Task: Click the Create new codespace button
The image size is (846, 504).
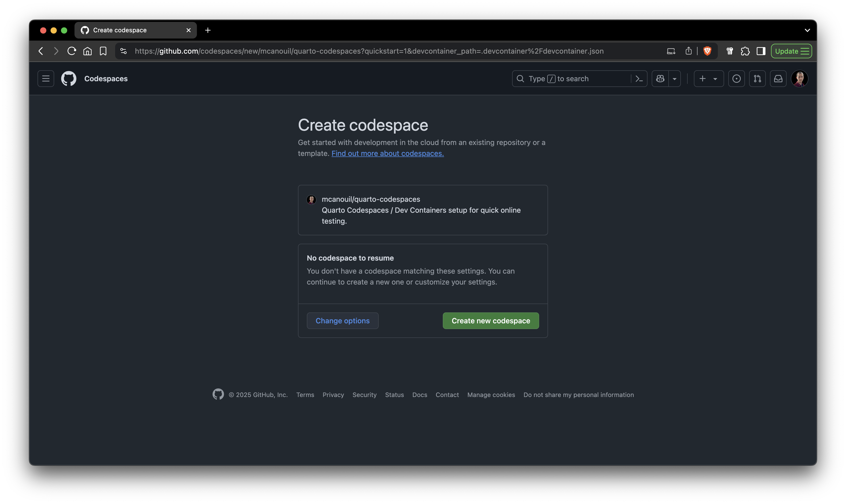Action: (490, 321)
